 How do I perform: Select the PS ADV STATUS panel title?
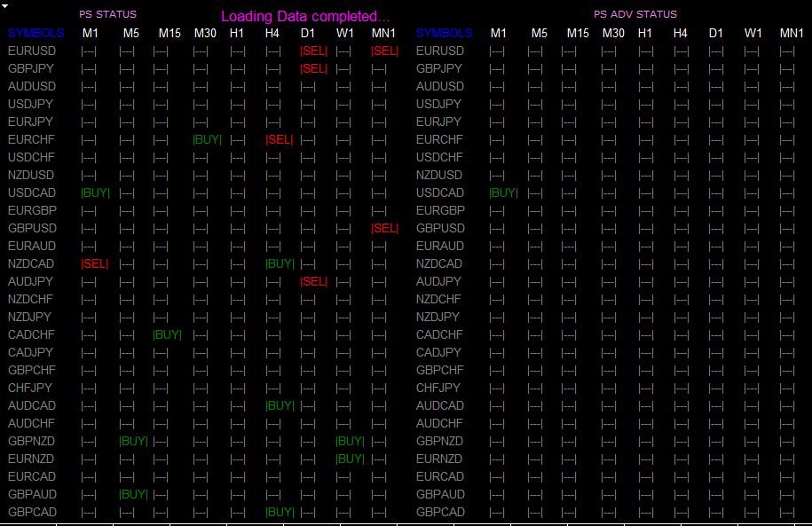635,15
